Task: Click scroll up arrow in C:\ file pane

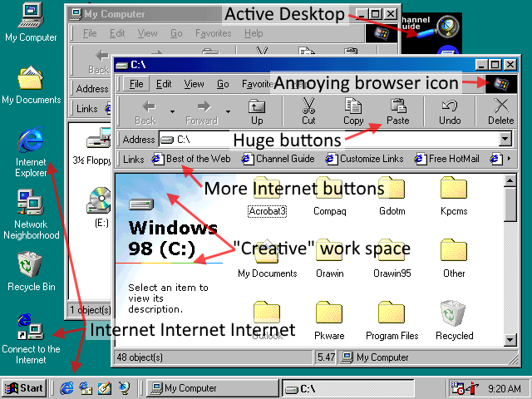Action: [510, 181]
